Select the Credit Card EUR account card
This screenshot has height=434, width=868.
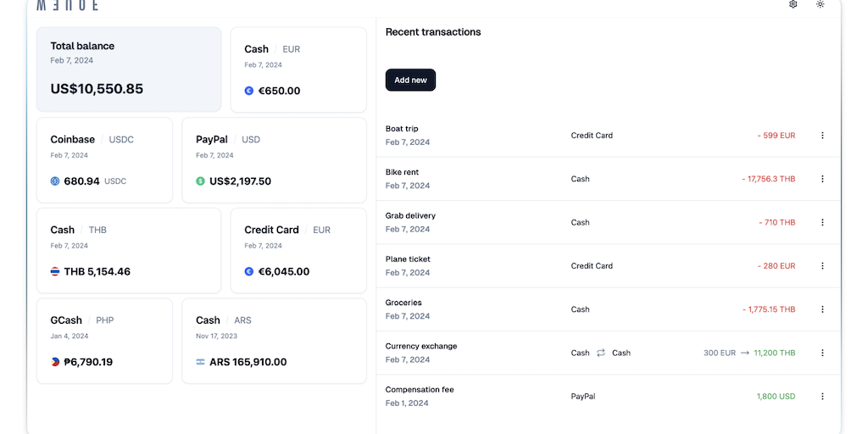pyautogui.click(x=298, y=251)
